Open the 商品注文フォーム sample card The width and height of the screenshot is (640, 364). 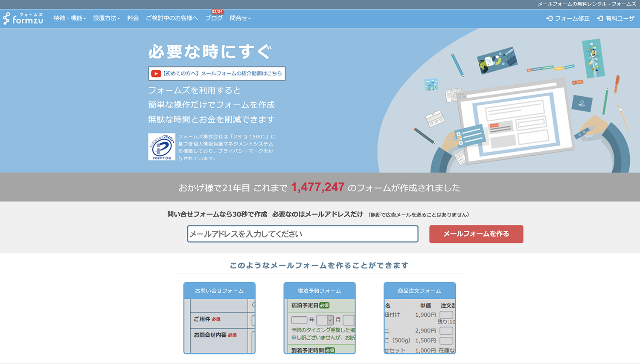(x=420, y=318)
